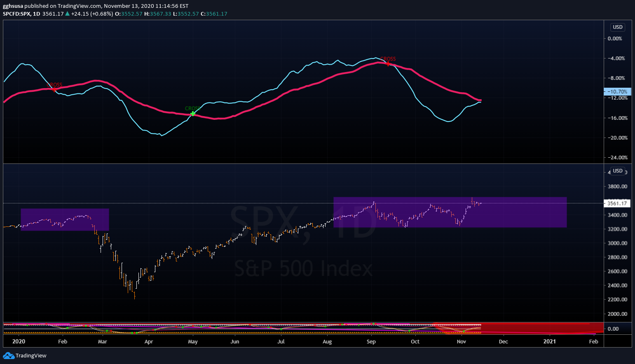The height and width of the screenshot is (364, 635).
Task: Select the SPCFD:SPX symbol title
Action: pyautogui.click(x=16, y=14)
